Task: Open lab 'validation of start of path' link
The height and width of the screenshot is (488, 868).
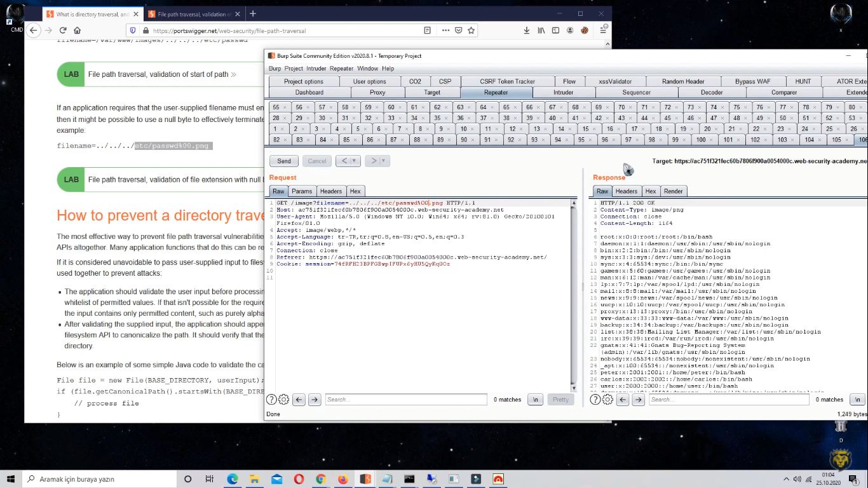Action: (x=162, y=74)
